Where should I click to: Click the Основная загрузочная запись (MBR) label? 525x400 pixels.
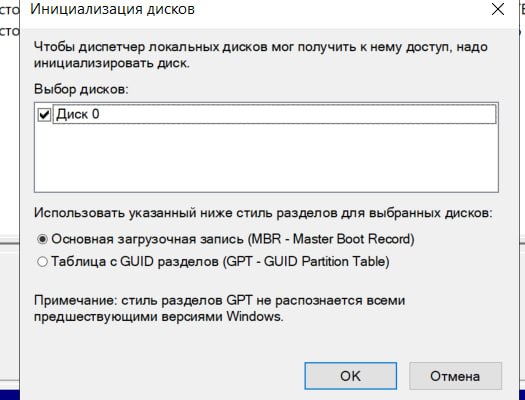click(233, 239)
